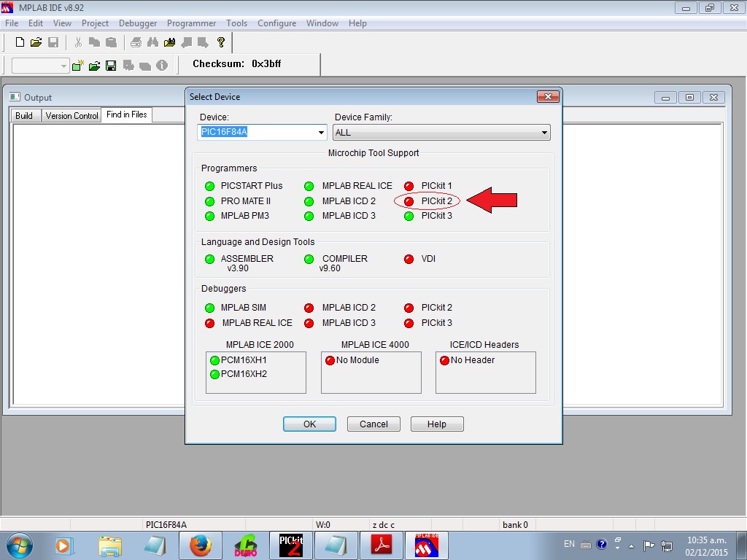This screenshot has height=560, width=747.
Task: Switch to the Build tab
Action: pos(24,116)
